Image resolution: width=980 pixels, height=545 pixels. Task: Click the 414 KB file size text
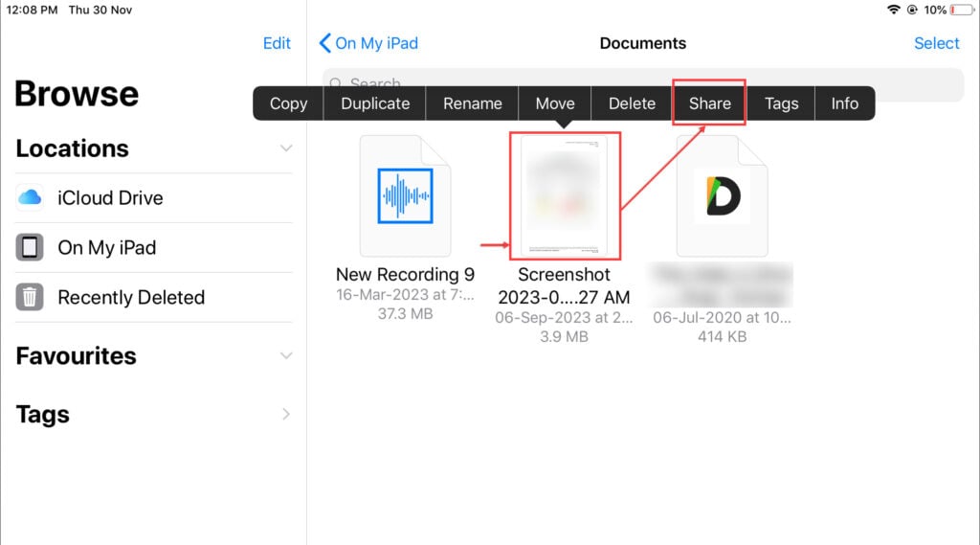(x=722, y=336)
